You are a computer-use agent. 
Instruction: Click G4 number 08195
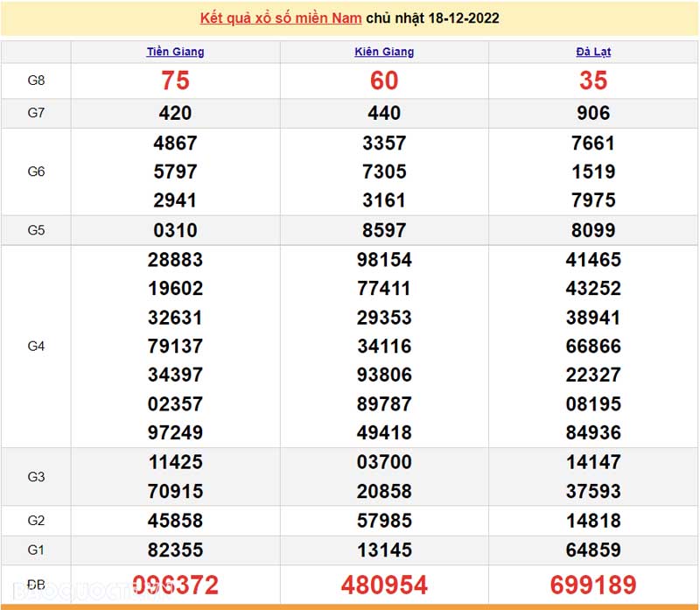pos(593,404)
